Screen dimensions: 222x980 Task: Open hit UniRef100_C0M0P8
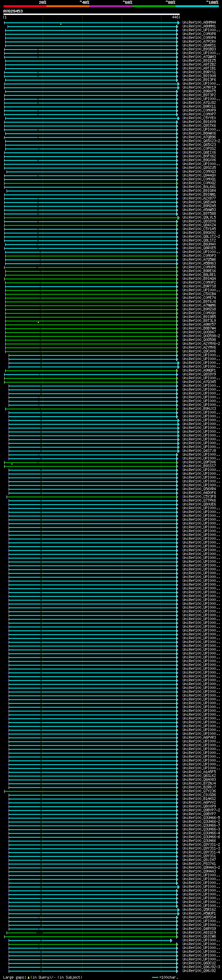pos(199,34)
